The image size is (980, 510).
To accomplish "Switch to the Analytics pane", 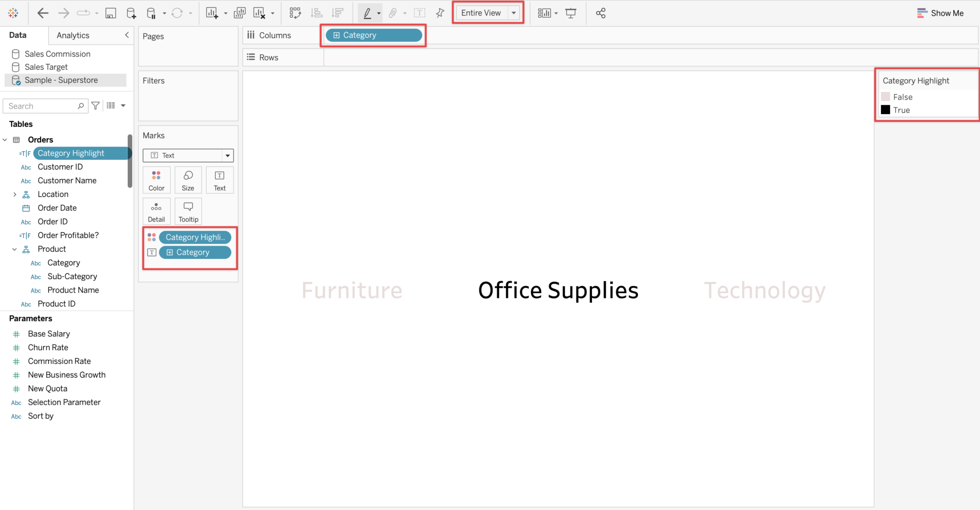I will click(73, 35).
